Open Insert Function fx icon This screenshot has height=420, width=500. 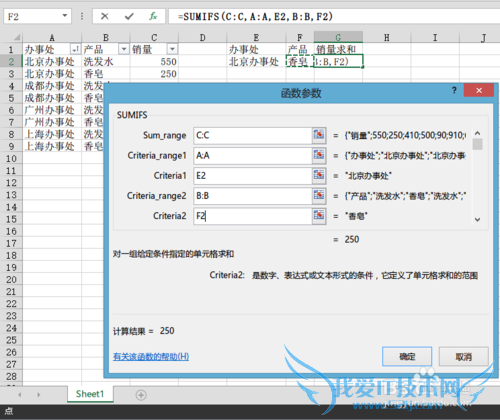(153, 16)
